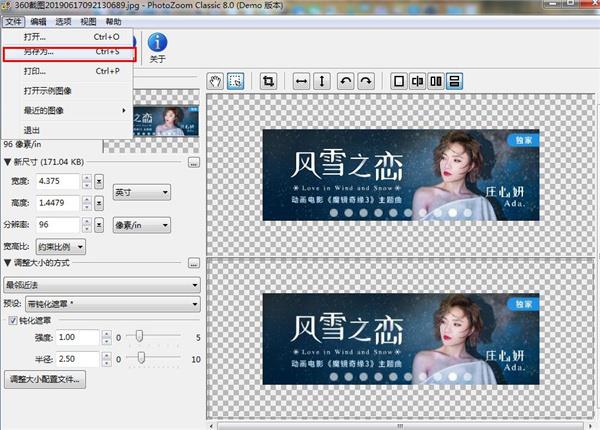Choose Open... Ctrl+O menu entry
The height and width of the screenshot is (430, 600).
pyautogui.click(x=68, y=37)
